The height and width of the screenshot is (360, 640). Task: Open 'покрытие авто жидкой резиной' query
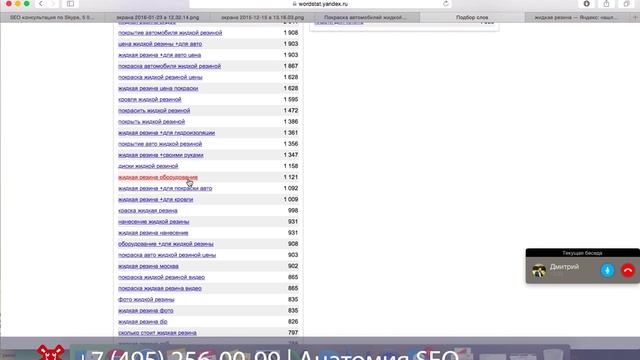(x=160, y=144)
